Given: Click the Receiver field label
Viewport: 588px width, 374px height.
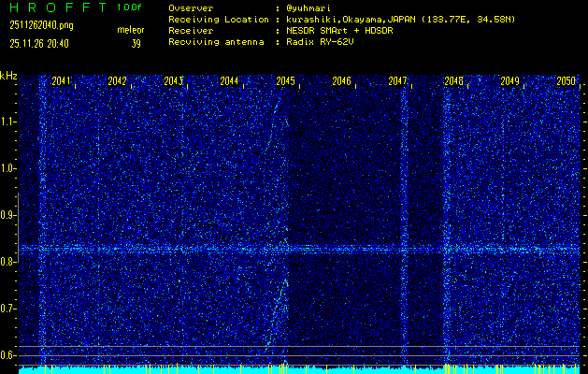Looking at the screenshot, I should pos(191,31).
